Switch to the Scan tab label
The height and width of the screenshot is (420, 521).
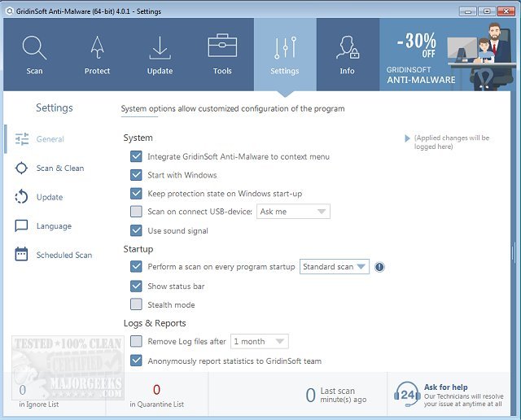34,71
